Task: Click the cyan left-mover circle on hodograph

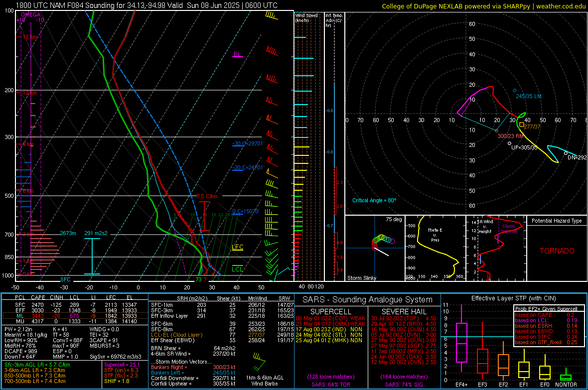Action: coord(514,90)
